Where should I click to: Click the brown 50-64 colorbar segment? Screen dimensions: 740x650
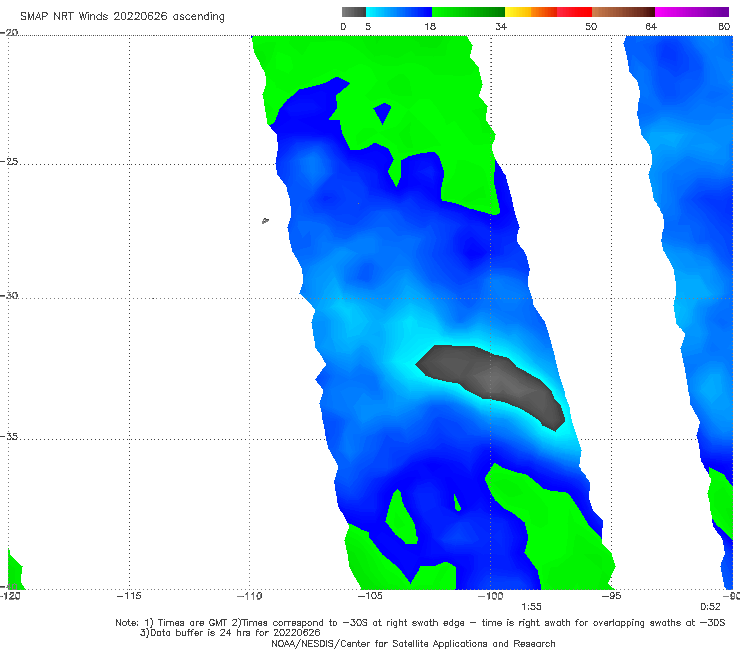[623, 12]
